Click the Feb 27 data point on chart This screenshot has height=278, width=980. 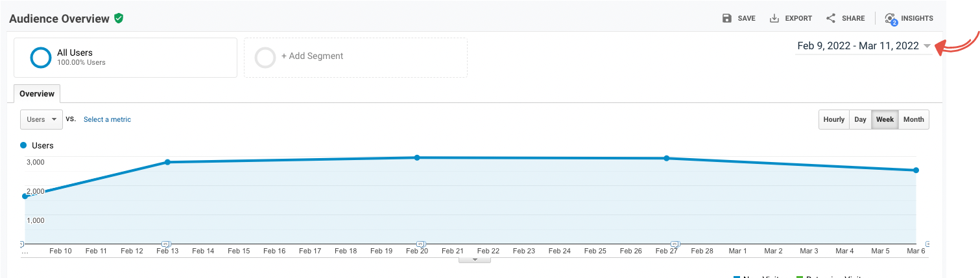pyautogui.click(x=667, y=158)
